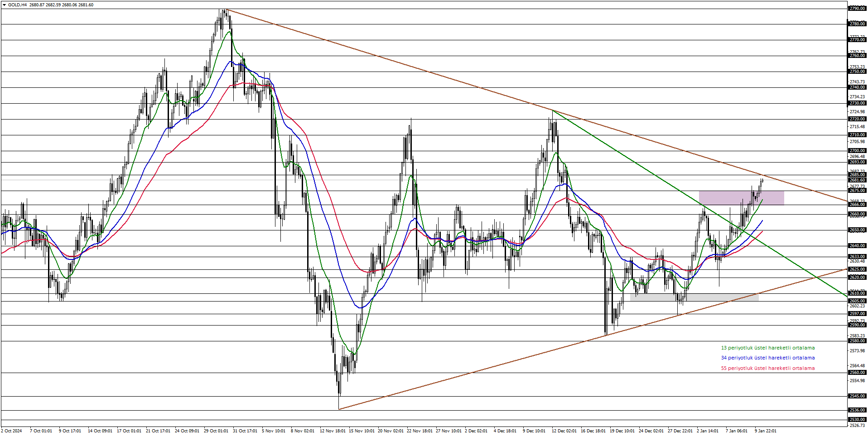Click the 2610.00 price level label

pyautogui.click(x=857, y=293)
